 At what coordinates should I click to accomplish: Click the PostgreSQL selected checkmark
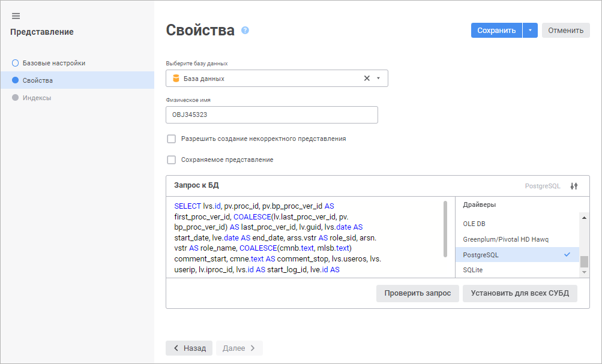567,255
